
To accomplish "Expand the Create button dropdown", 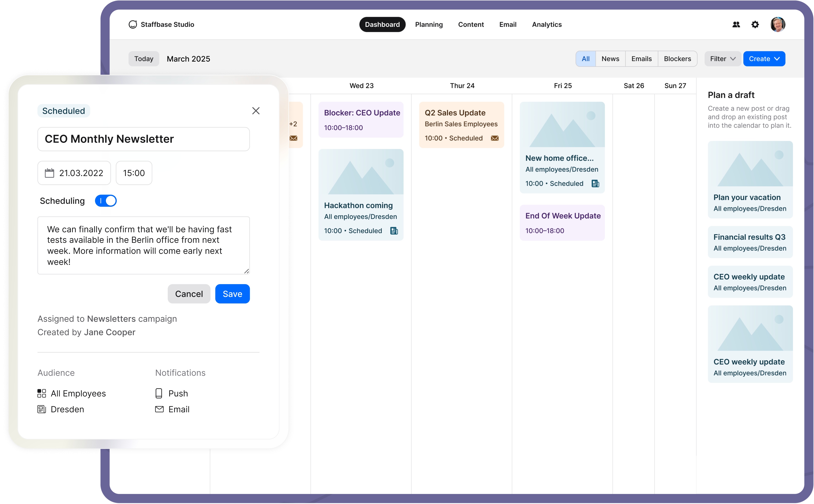I will [764, 59].
